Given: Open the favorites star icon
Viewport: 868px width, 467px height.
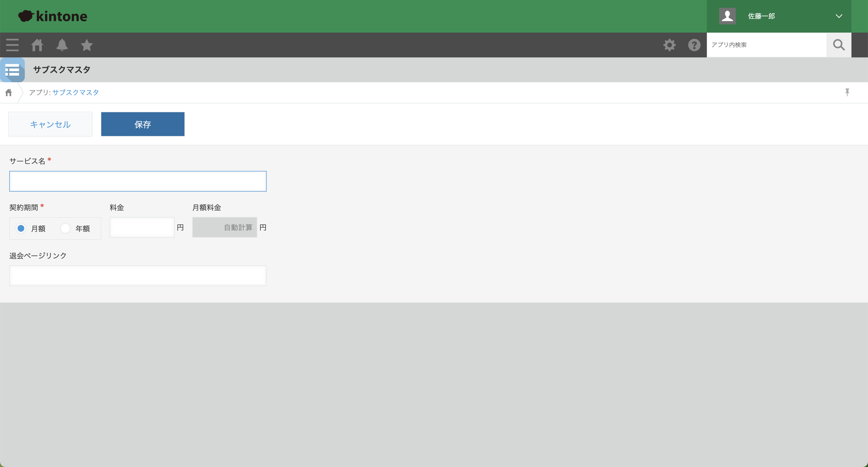Looking at the screenshot, I should (x=87, y=45).
